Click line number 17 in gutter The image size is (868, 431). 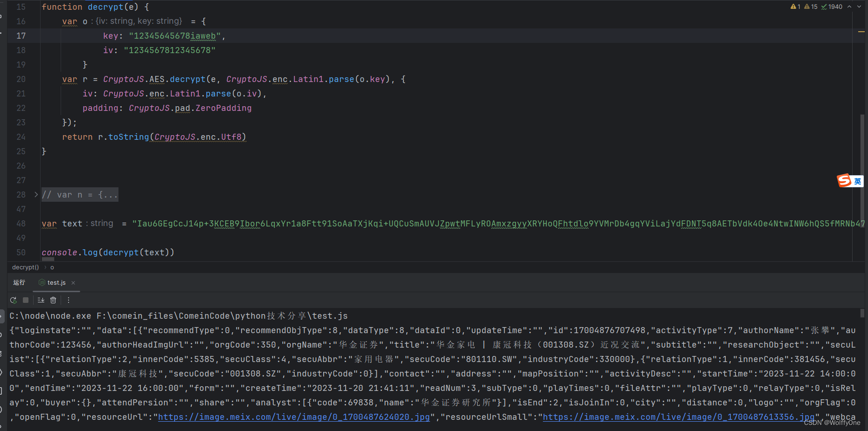click(21, 36)
